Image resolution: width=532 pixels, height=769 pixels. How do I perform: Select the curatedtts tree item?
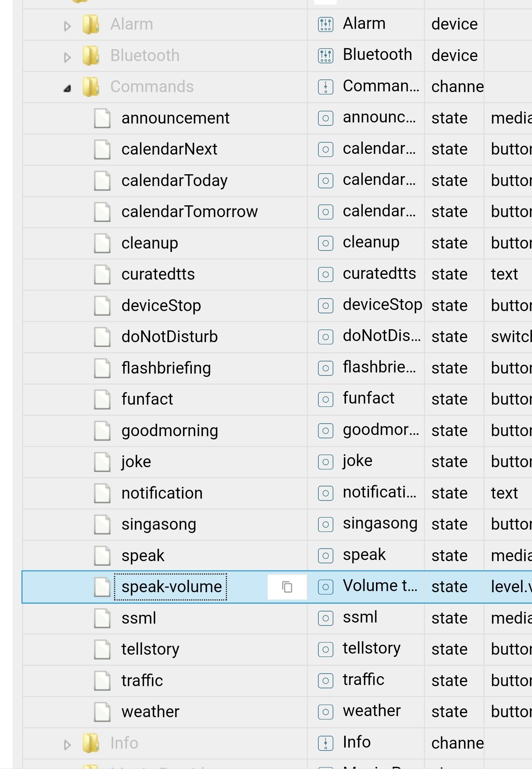[158, 274]
